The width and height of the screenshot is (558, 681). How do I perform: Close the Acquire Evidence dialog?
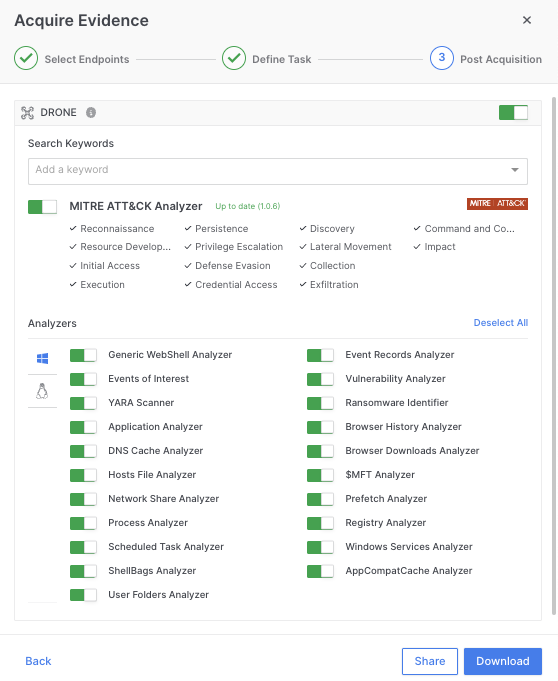pyautogui.click(x=527, y=20)
